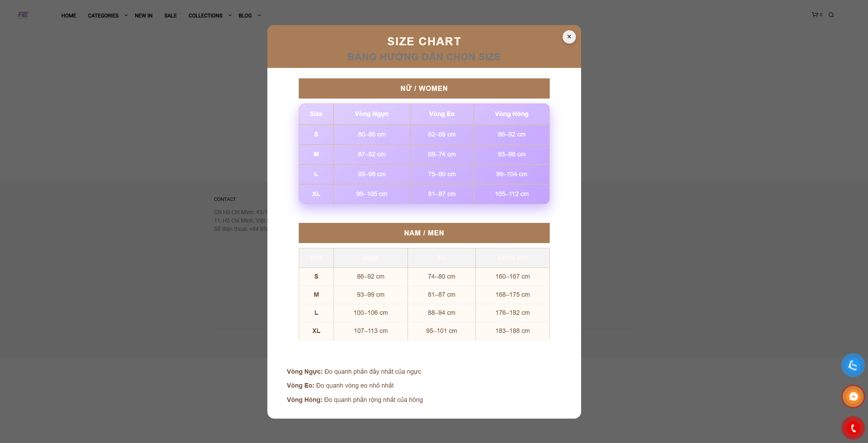Viewport: 868px width, 443px height.
Task: Open the Sale menu item
Action: 170,16
